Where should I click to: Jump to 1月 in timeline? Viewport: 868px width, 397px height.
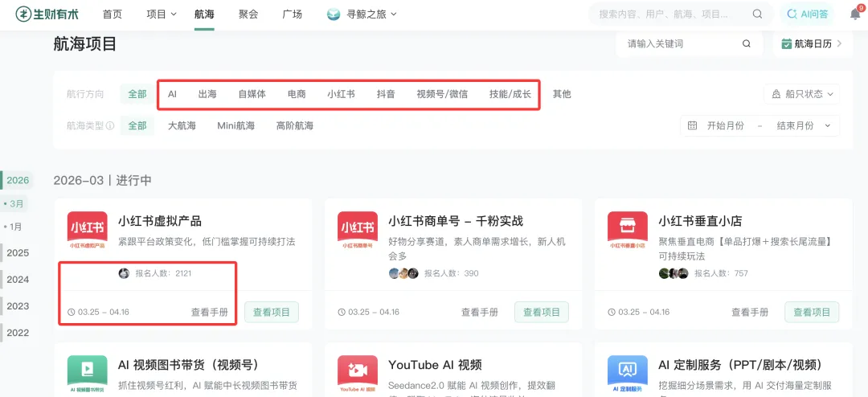click(x=14, y=227)
